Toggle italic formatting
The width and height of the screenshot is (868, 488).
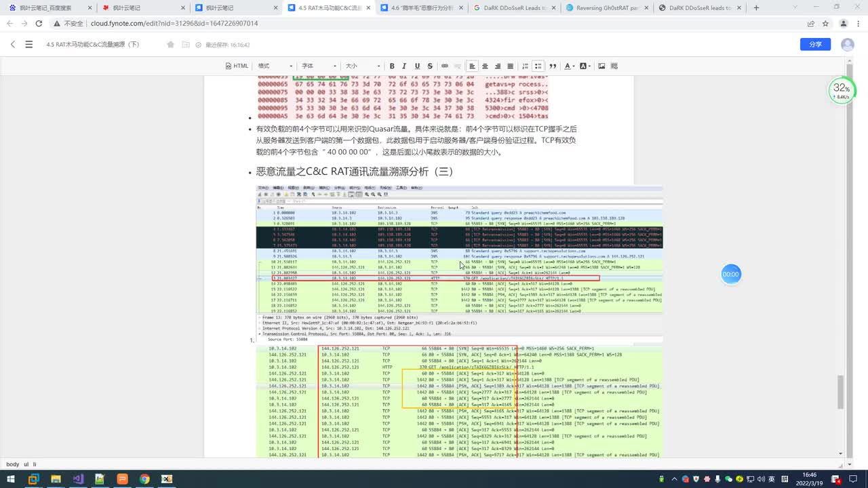click(404, 66)
